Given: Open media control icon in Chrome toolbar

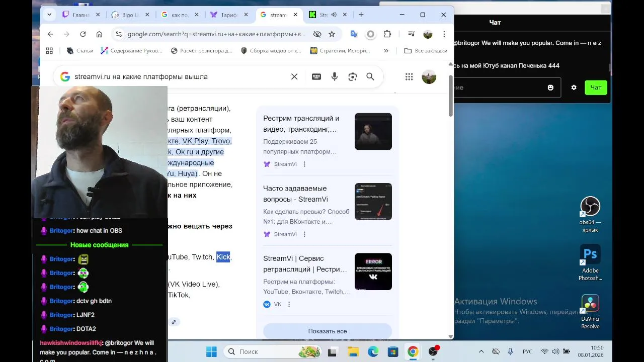Looking at the screenshot, I should [412, 34].
